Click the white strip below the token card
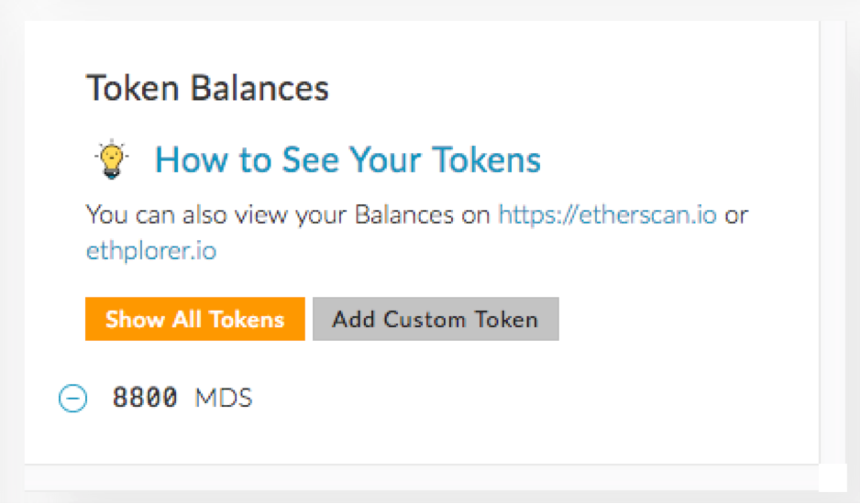Screen dimensions: 861x504 422,477
